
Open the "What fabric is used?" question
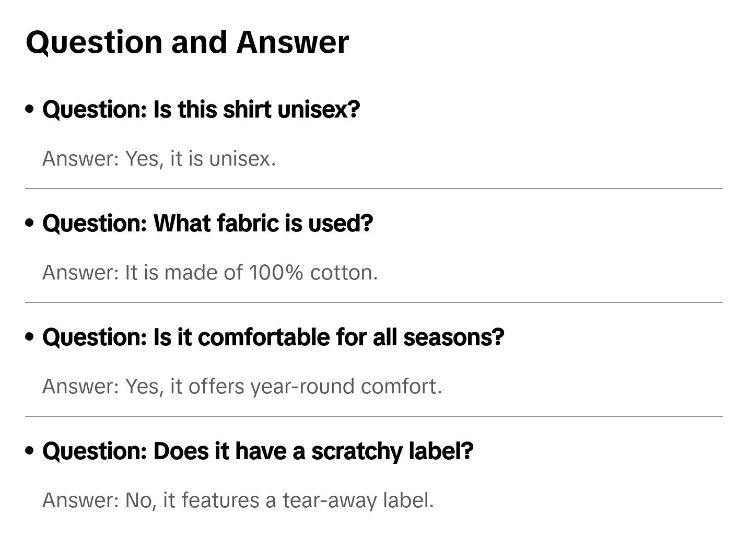[207, 224]
